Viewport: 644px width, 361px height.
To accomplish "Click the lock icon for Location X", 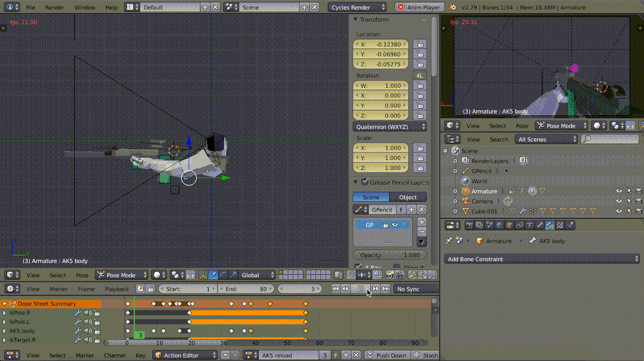I will click(419, 44).
